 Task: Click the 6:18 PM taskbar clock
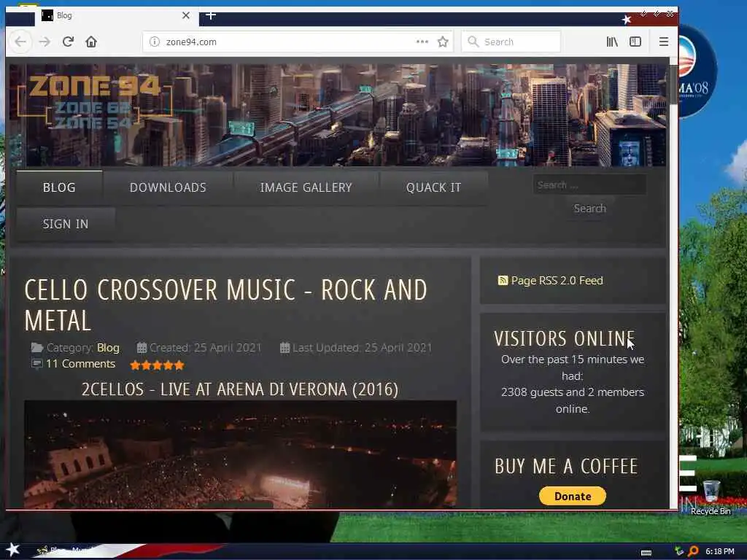720,551
